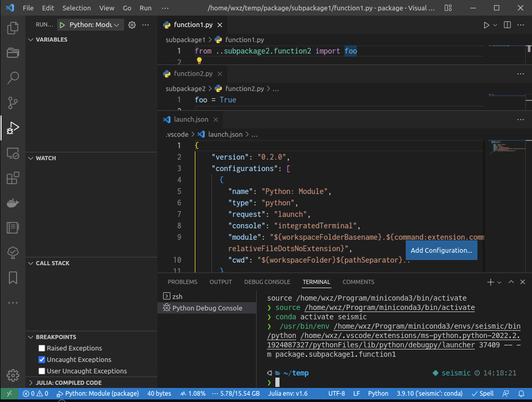Create a new terminal with the plus icon
This screenshot has width=532, height=402.
[489, 282]
